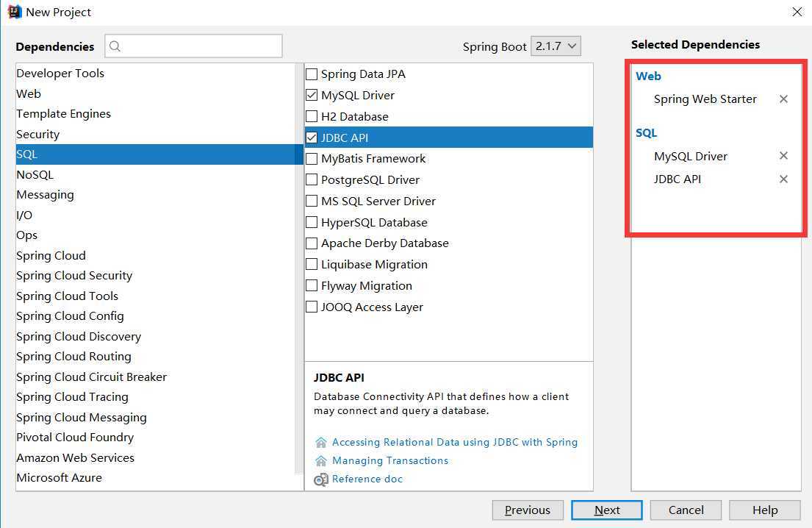Enable the Flyway Migration checkbox
This screenshot has width=812, height=528.
point(312,285)
